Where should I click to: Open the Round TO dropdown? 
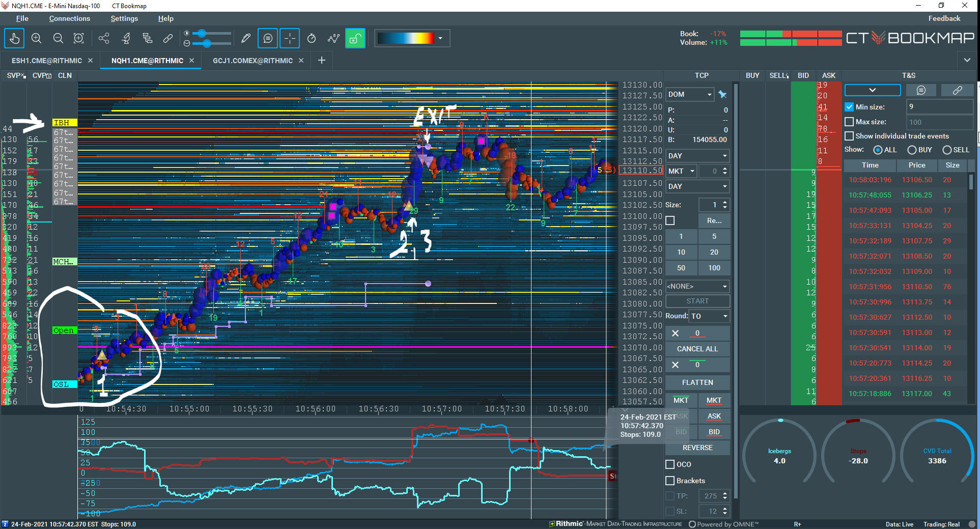[709, 316]
